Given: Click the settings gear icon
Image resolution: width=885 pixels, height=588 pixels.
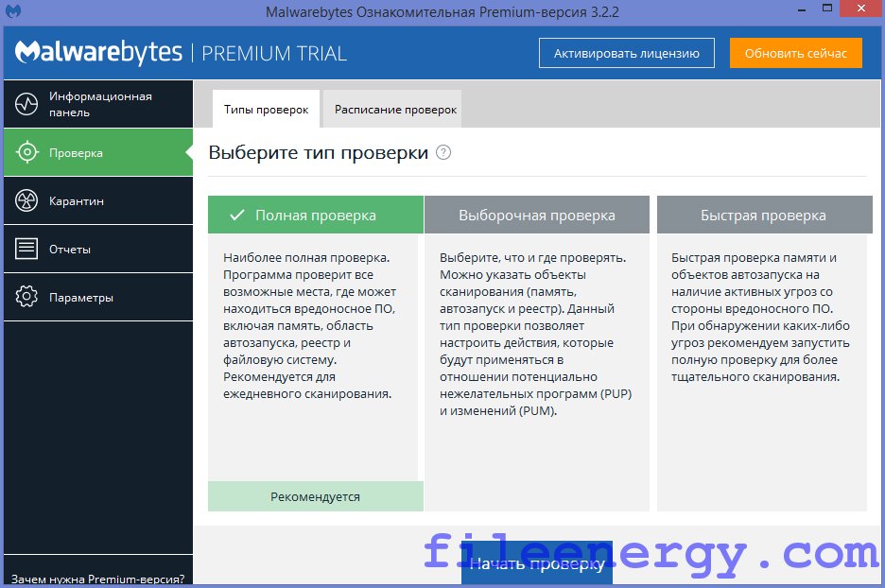Looking at the screenshot, I should click(x=26, y=297).
